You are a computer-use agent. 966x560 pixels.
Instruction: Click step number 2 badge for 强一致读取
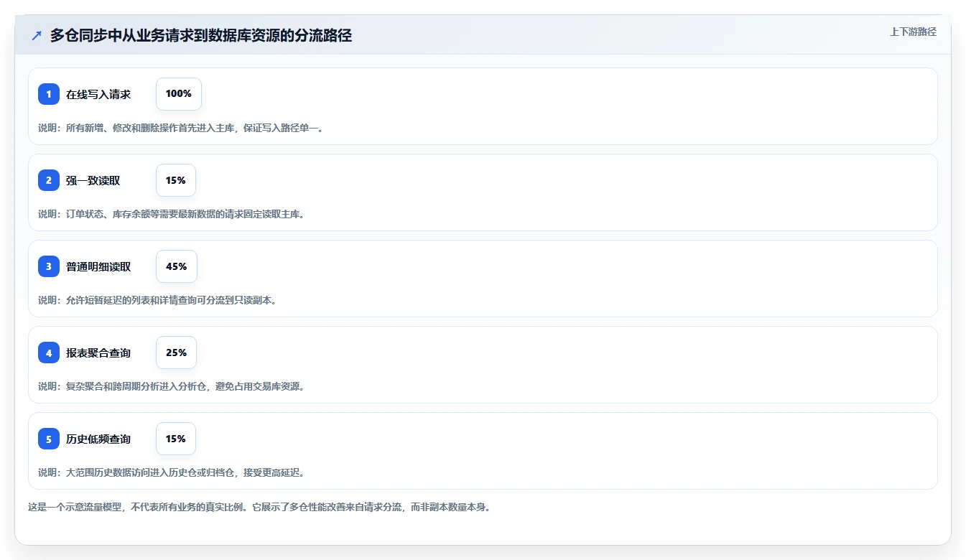[49, 180]
